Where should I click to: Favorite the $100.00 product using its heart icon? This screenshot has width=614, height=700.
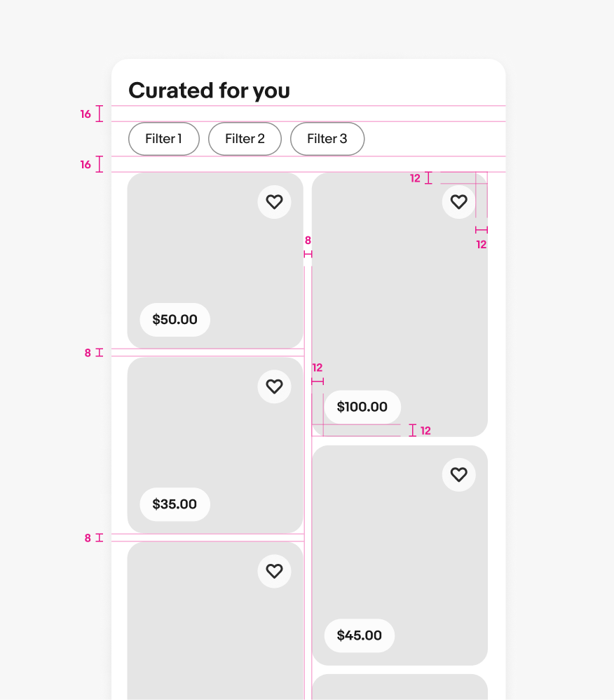point(459,202)
